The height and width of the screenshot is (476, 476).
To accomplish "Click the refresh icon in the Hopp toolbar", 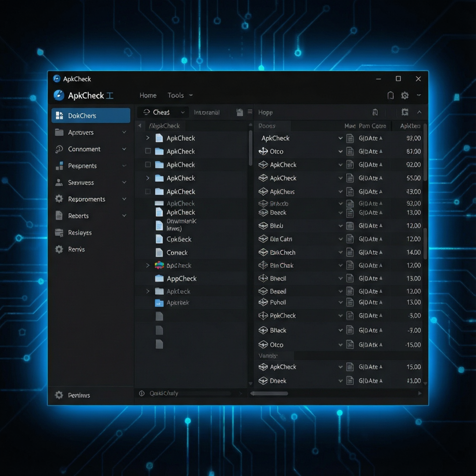I will [405, 112].
